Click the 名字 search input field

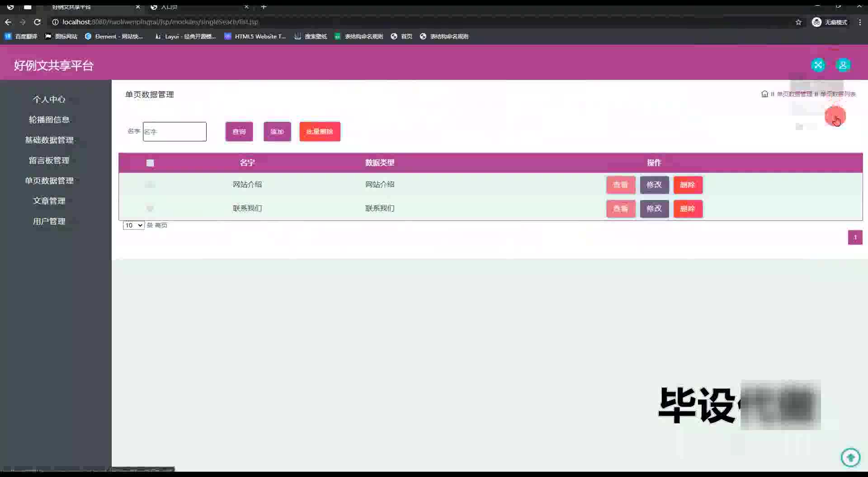(175, 131)
